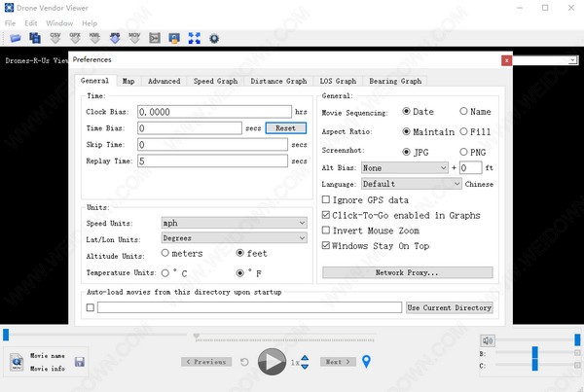The image size is (584, 392).
Task: Check the Invert Mouse Zoom option
Action: (326, 231)
